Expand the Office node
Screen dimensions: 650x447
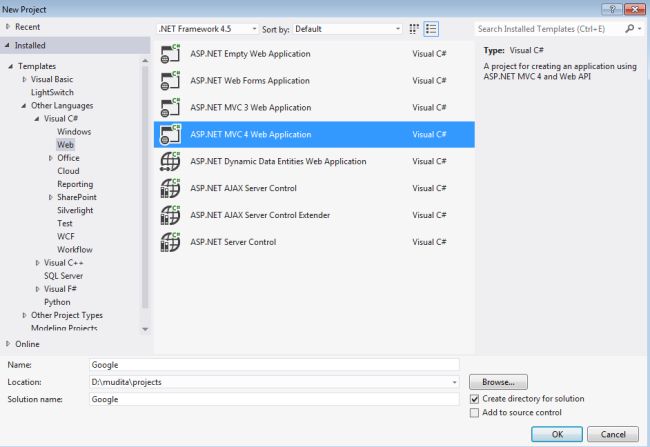51,158
